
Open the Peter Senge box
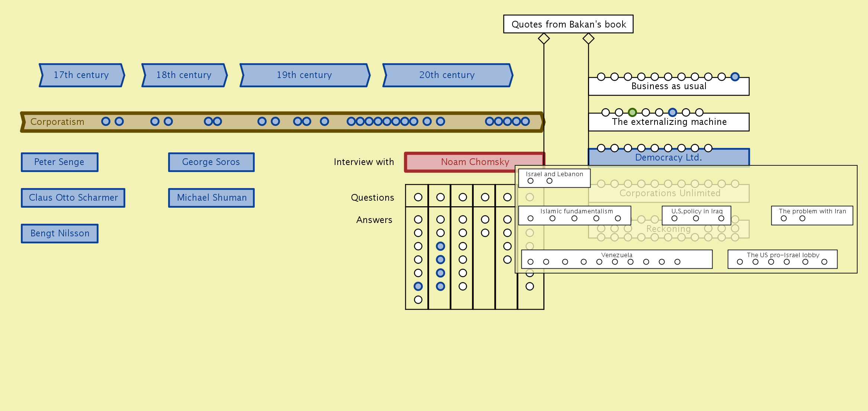[60, 162]
